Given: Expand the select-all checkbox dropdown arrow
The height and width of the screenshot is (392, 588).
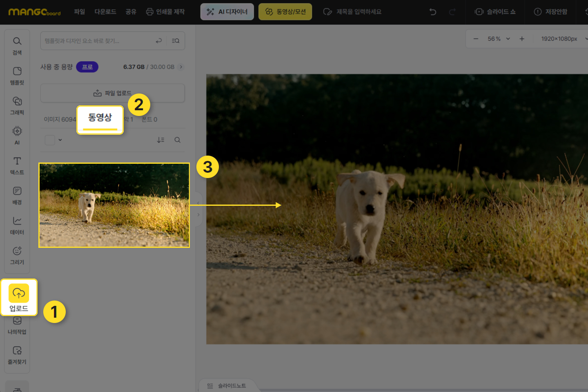Looking at the screenshot, I should (60, 140).
